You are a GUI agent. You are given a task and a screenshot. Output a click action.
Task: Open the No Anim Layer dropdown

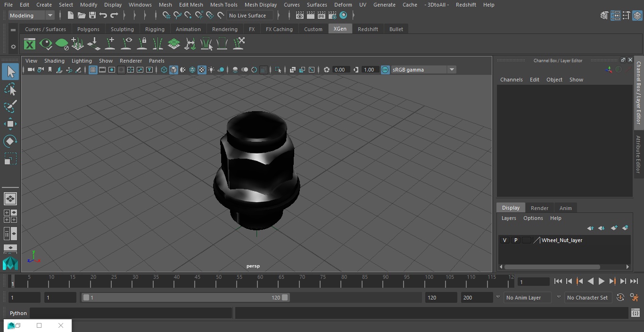[528, 298]
